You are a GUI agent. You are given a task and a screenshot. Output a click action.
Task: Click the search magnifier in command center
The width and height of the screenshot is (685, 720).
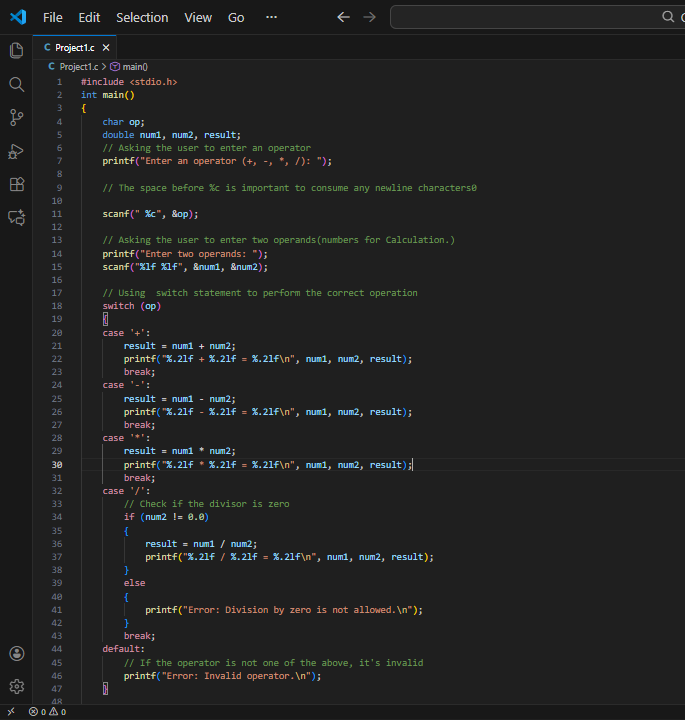click(668, 17)
